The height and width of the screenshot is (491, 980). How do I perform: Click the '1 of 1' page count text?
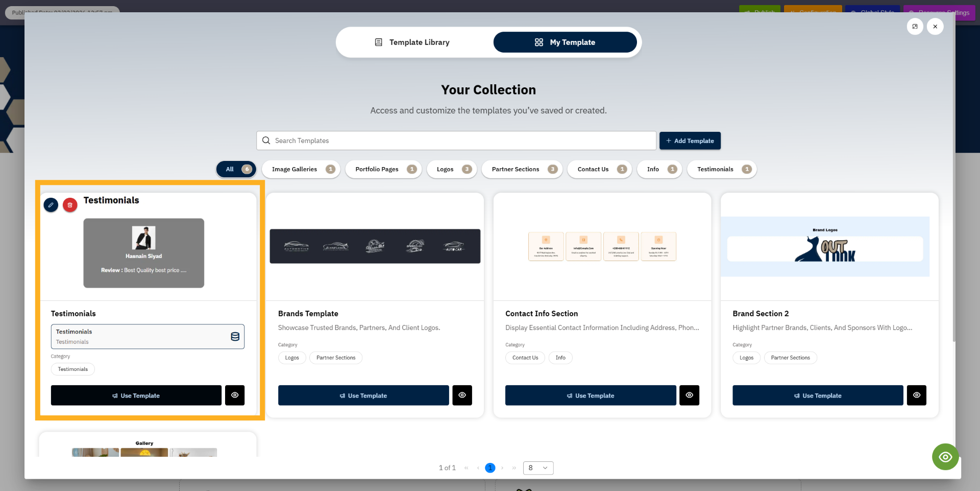coord(447,467)
